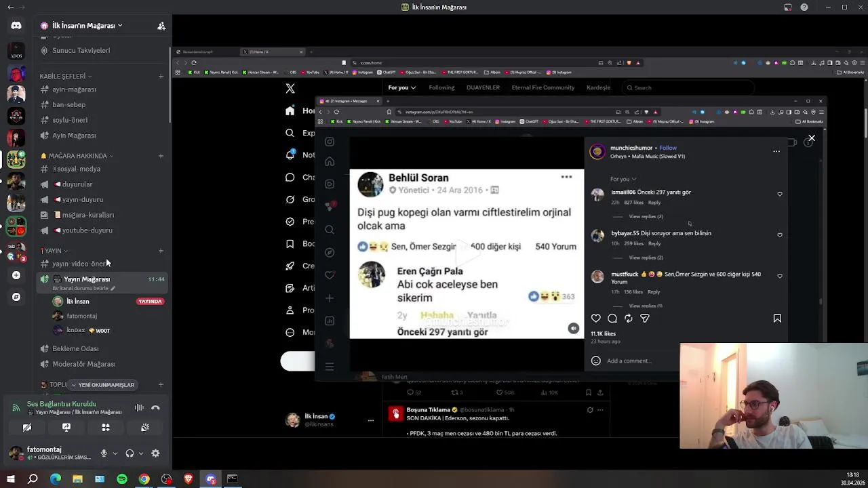The height and width of the screenshot is (488, 868).
Task: Create channel in YAYIN category
Action: (x=161, y=251)
